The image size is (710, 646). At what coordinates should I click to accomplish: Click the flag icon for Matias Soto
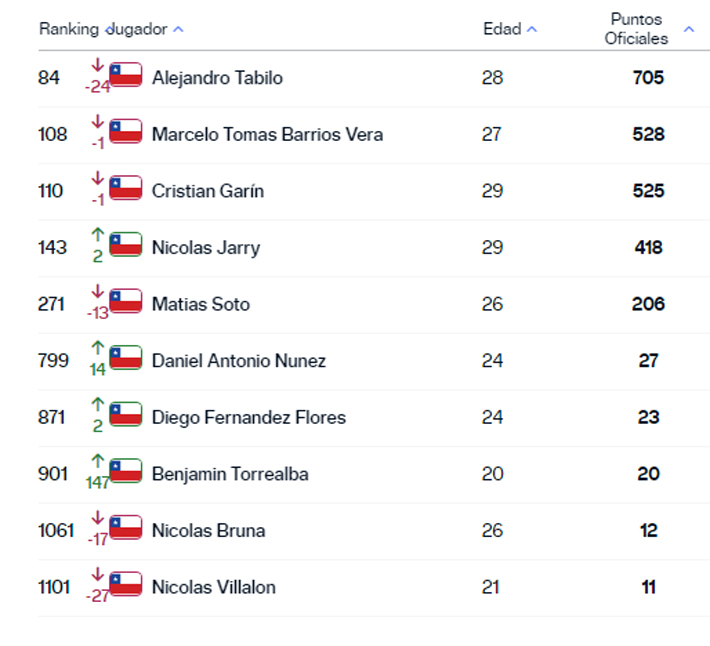(126, 301)
